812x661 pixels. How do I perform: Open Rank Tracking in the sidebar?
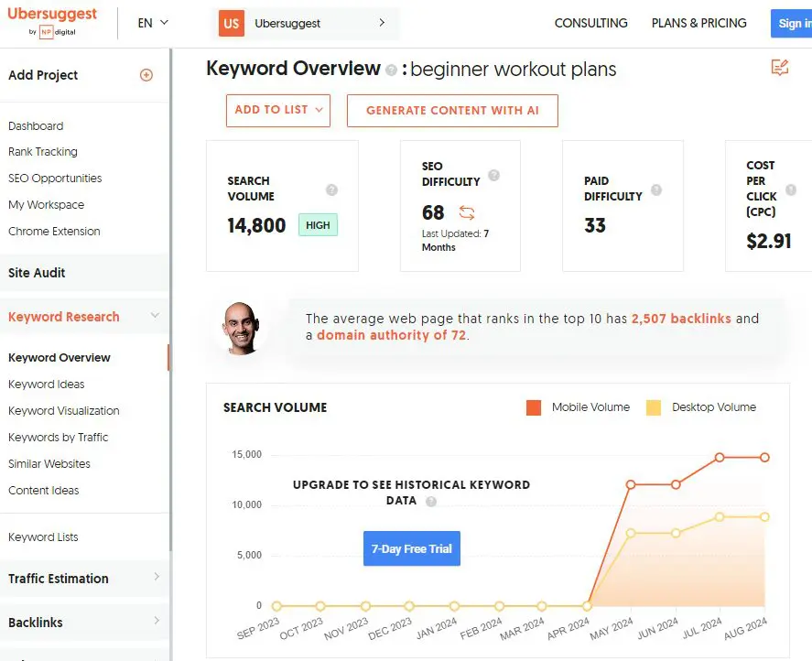[x=43, y=152]
